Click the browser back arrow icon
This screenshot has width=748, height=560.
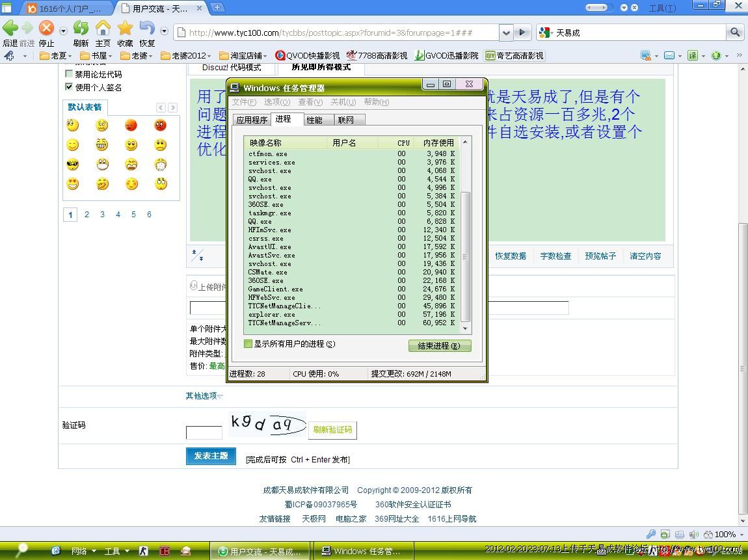pos(10,29)
